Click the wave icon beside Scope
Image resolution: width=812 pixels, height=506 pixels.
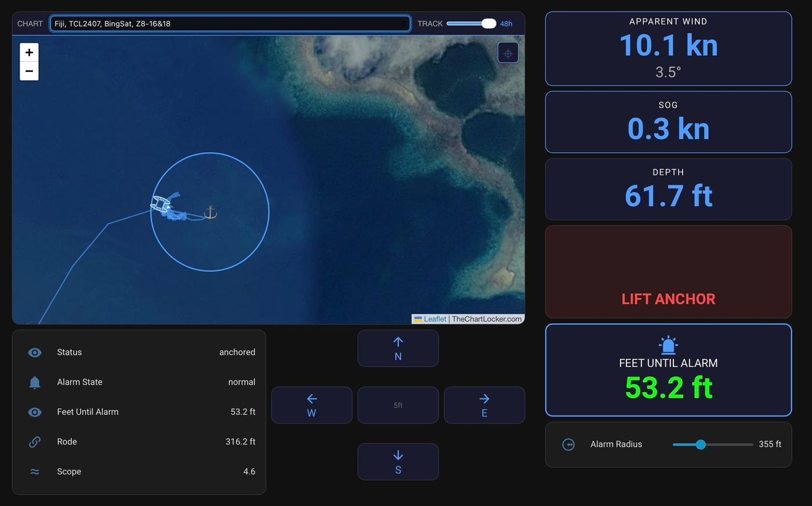pos(35,472)
